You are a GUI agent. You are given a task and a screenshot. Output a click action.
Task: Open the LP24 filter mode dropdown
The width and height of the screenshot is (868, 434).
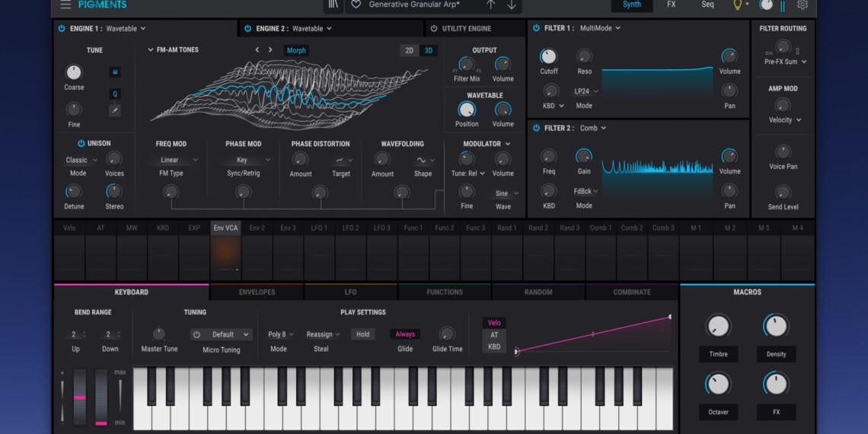(x=586, y=91)
